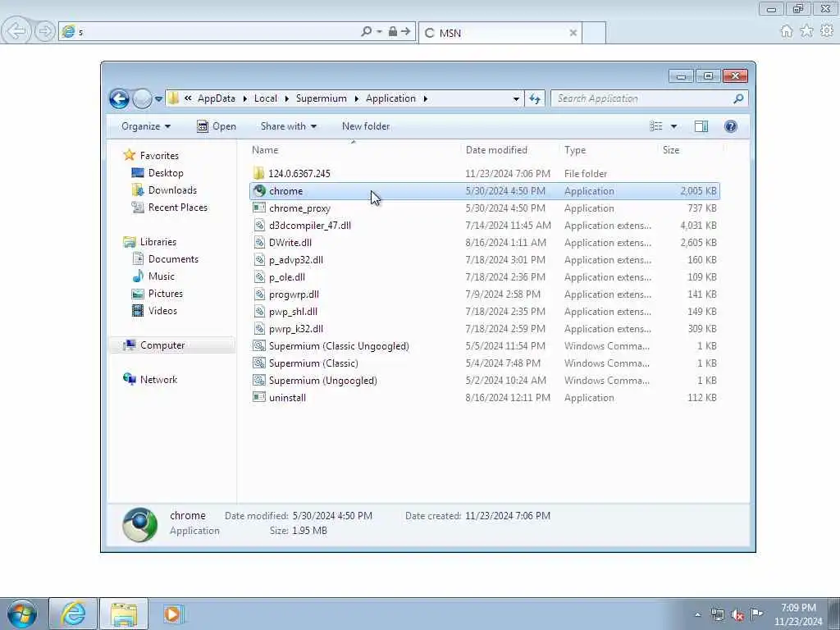Image resolution: width=840 pixels, height=630 pixels.
Task: Click the search magnifier icon in Explorer
Action: (738, 98)
